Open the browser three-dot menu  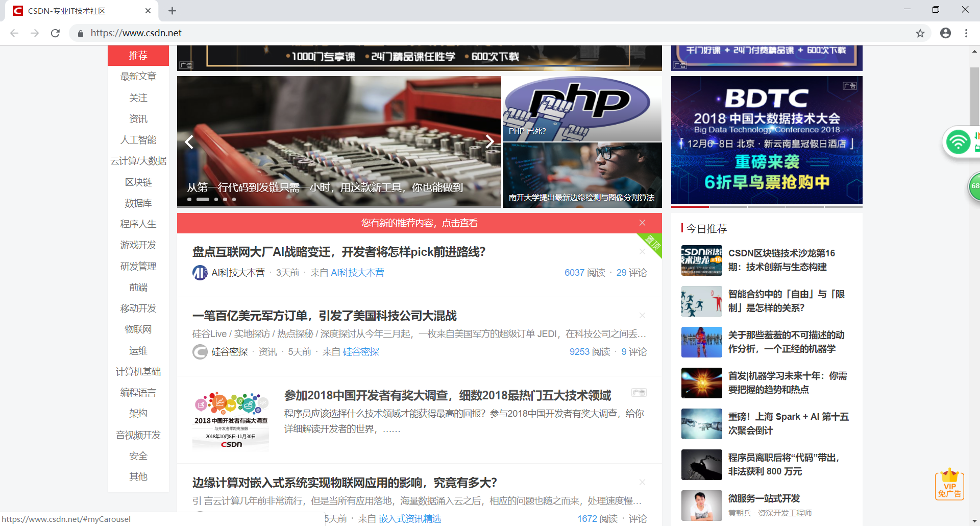966,33
